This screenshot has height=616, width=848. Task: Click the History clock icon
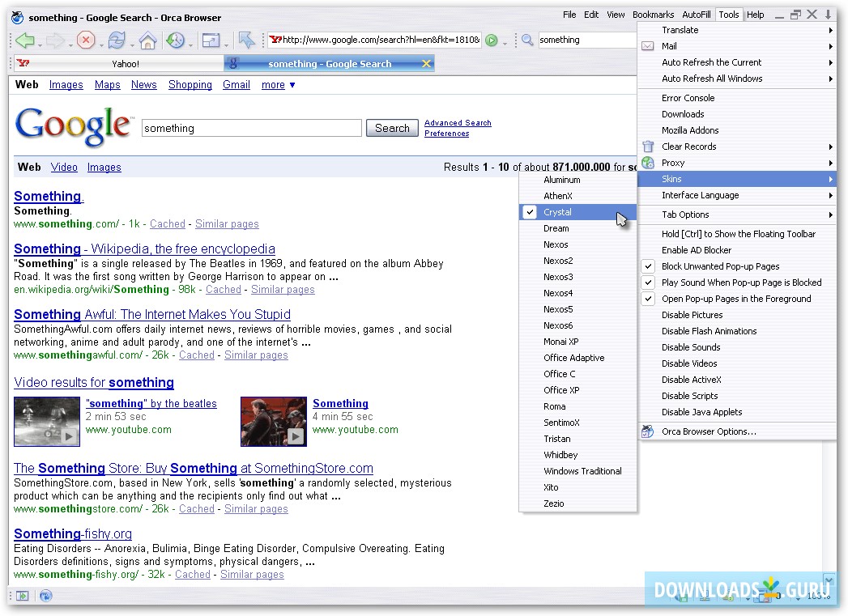click(177, 39)
